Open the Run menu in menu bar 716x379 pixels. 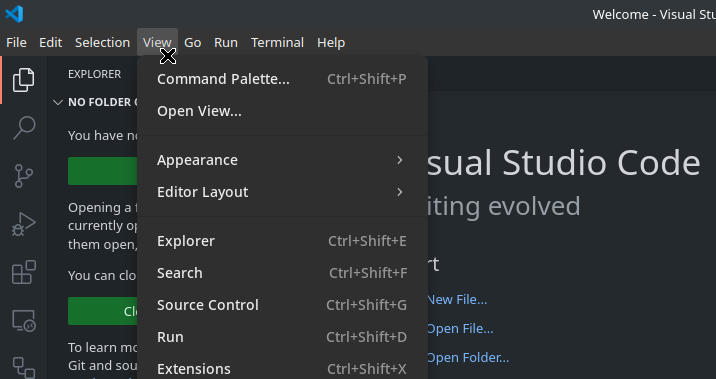click(226, 42)
